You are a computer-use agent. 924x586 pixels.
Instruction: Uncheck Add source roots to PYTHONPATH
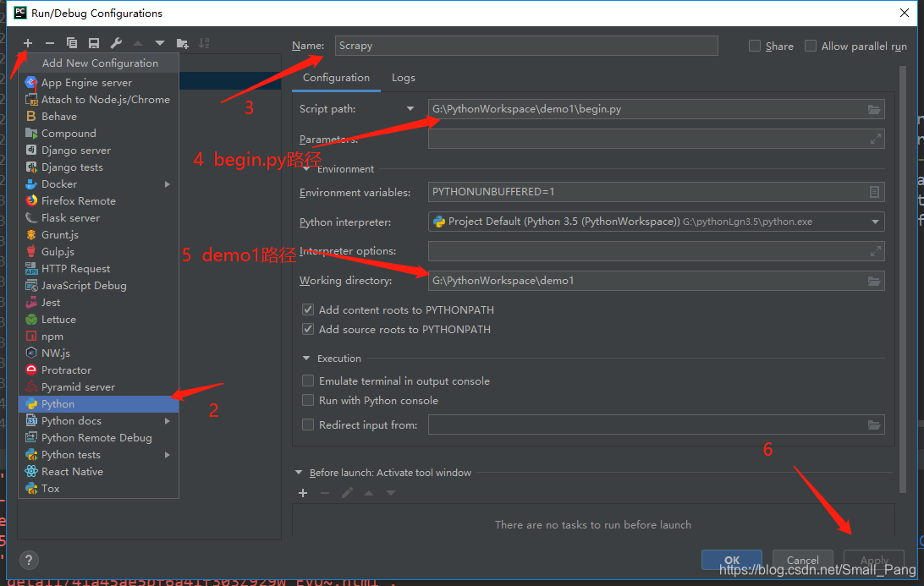pyautogui.click(x=308, y=329)
